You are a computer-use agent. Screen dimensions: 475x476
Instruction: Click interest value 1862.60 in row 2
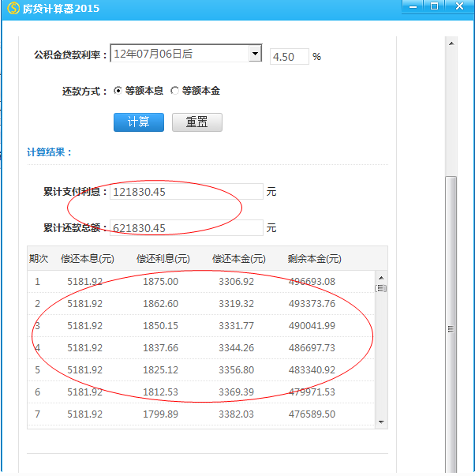coord(160,304)
